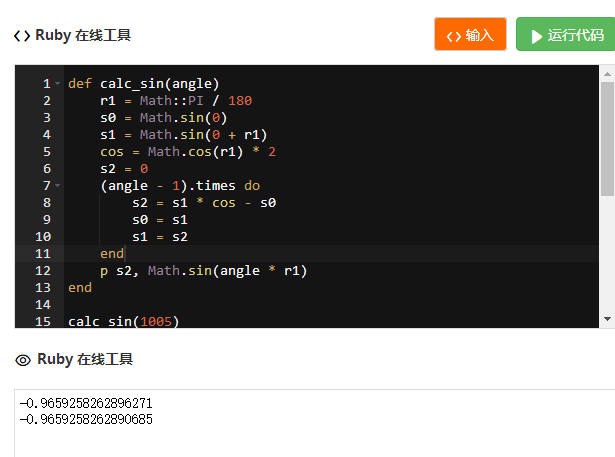This screenshot has width=615, height=457.
Task: Click the code brackets icon beside Ruby 在线工具 title
Action: (x=22, y=36)
